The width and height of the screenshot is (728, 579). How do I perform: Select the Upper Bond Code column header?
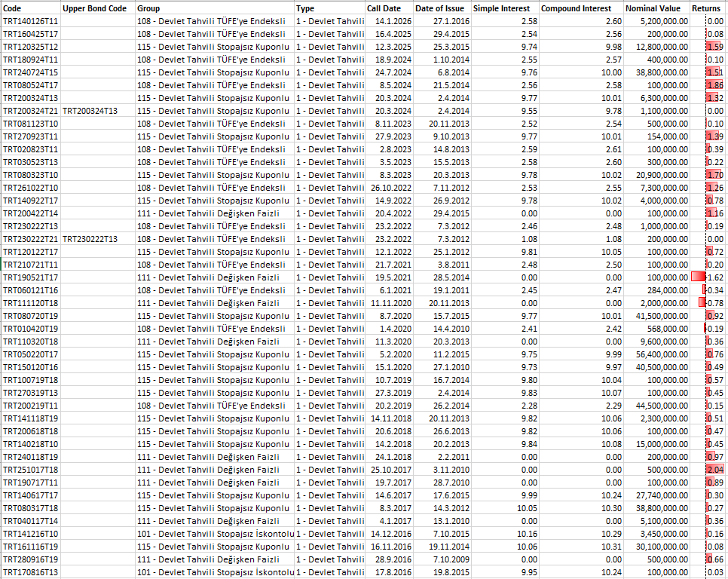(x=98, y=8)
